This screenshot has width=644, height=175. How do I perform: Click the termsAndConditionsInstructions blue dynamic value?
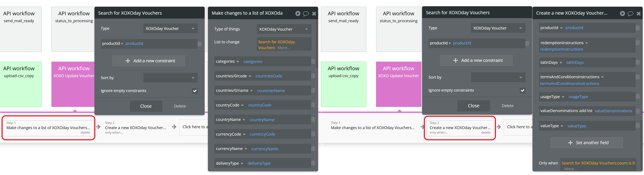pyautogui.click(x=569, y=83)
